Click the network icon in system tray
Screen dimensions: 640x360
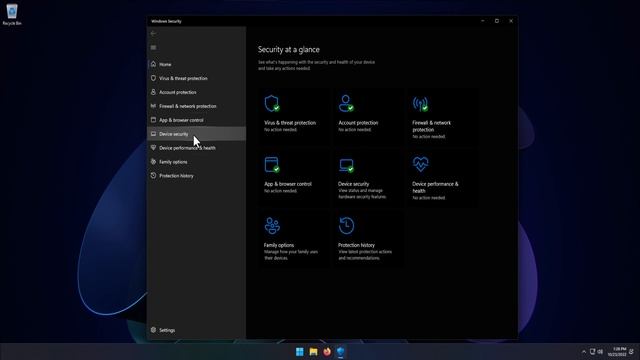coord(592,352)
